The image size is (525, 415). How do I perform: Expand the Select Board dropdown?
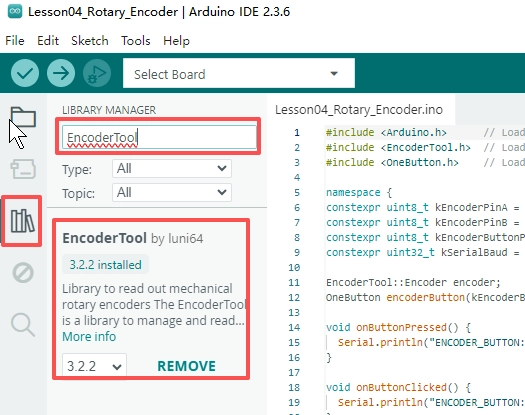click(239, 73)
